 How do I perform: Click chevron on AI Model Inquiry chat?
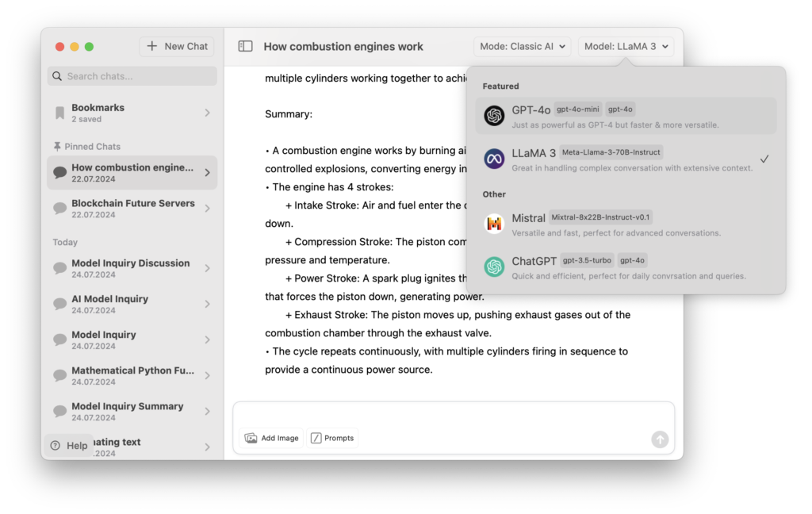pyautogui.click(x=207, y=304)
